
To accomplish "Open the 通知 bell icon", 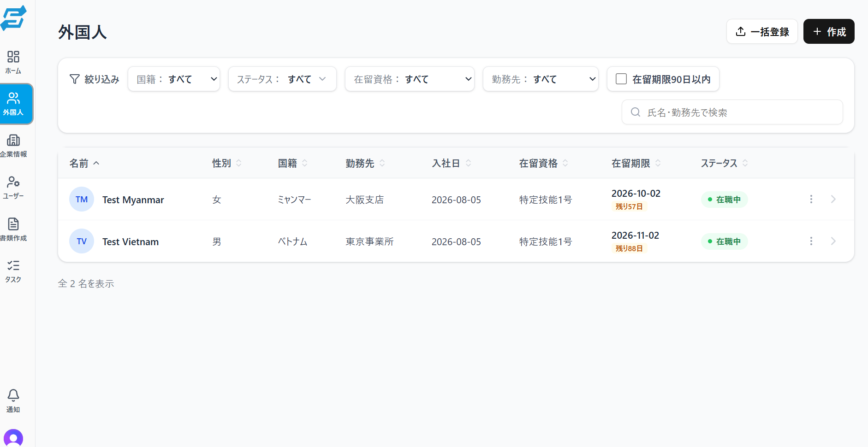I will (13, 400).
